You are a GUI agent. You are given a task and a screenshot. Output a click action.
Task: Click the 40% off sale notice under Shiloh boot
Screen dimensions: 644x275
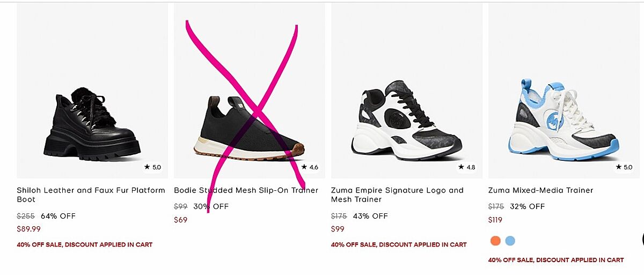coord(85,244)
